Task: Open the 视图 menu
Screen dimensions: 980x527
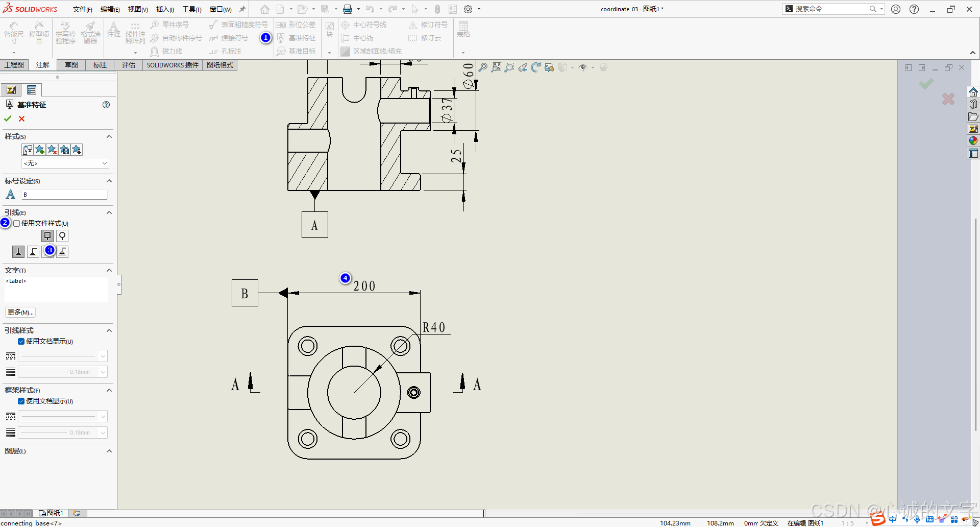Action: [x=138, y=9]
